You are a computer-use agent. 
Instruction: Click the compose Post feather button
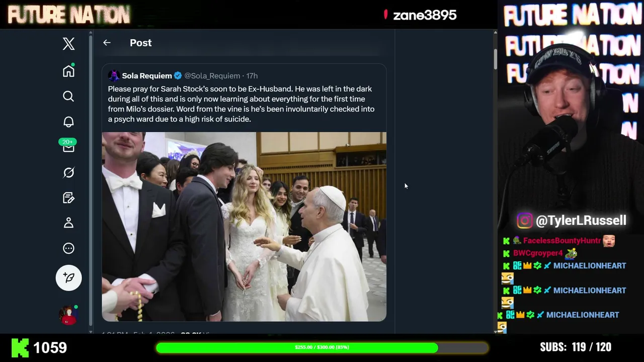69,278
